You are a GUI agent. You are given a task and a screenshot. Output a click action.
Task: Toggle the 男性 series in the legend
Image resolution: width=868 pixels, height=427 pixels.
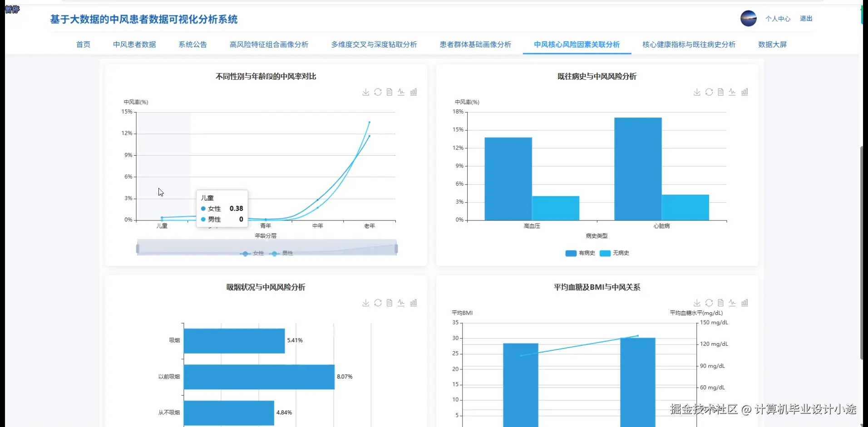click(283, 254)
